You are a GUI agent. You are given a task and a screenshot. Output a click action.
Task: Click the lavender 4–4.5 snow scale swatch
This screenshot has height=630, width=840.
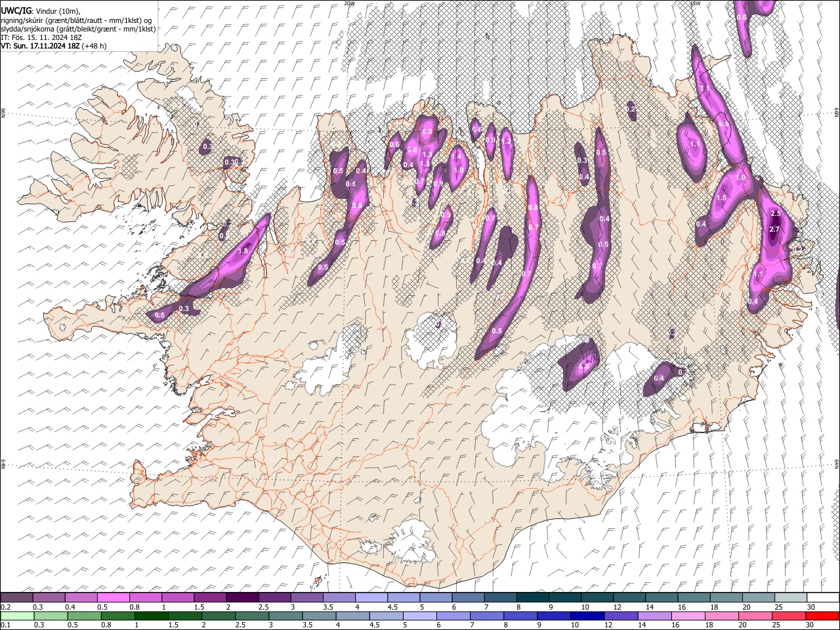[370, 598]
